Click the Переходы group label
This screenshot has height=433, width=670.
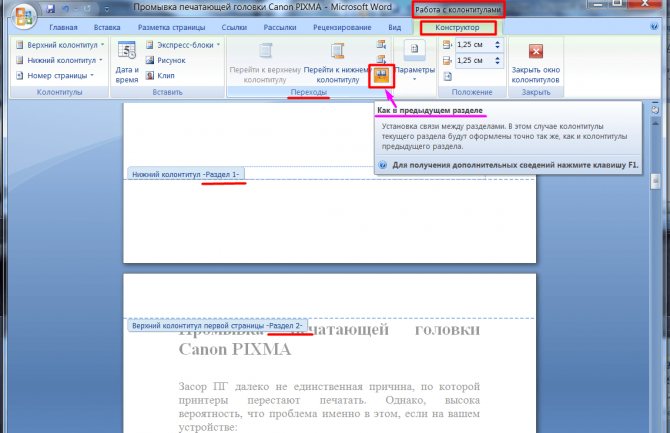coord(309,92)
